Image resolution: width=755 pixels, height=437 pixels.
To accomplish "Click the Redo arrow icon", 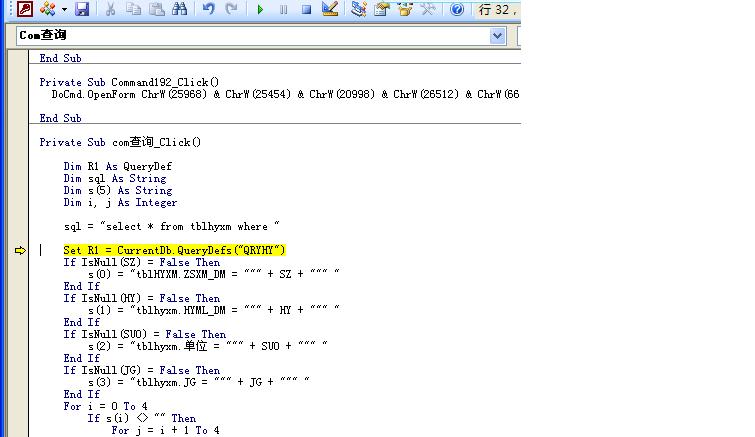I will (x=232, y=9).
